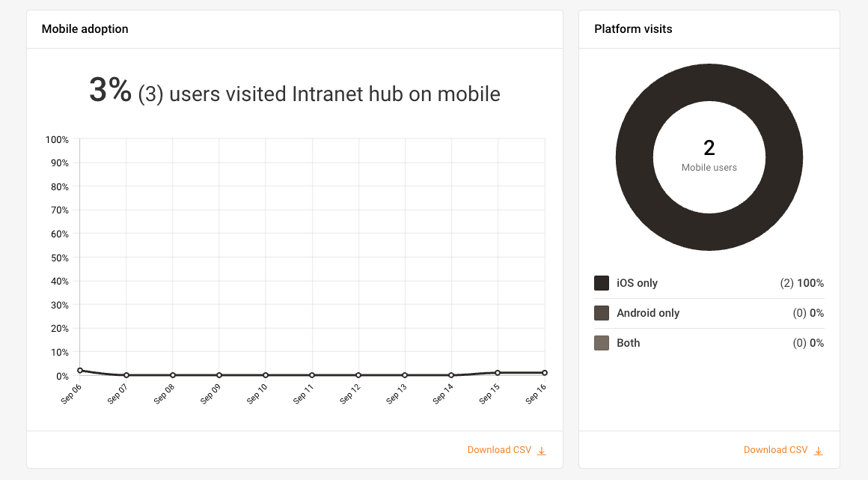Click the download icon beside Mobile adoption's Download CSV
Screen dimensions: 868x480
coord(540,449)
